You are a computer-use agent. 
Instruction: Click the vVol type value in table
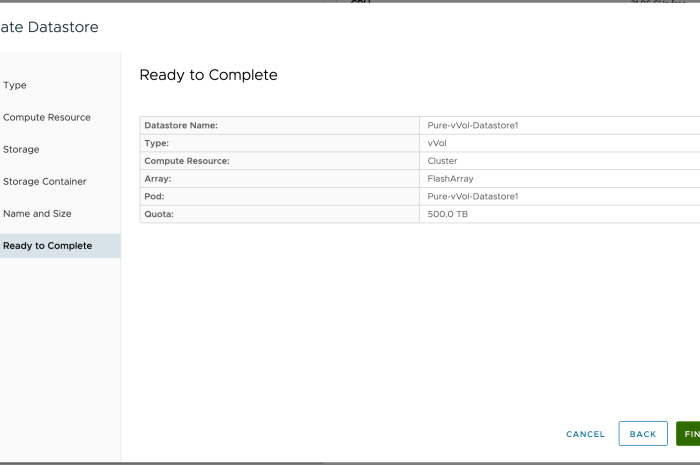click(437, 143)
